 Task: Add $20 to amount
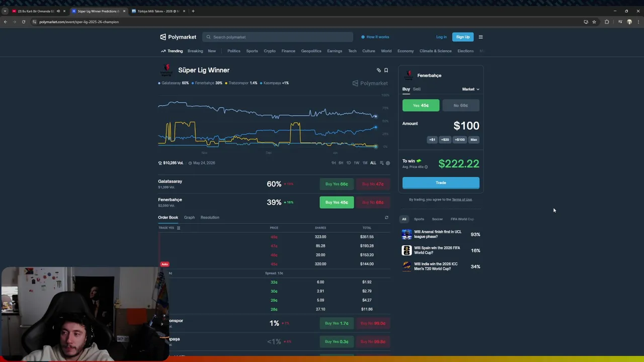coord(445,140)
